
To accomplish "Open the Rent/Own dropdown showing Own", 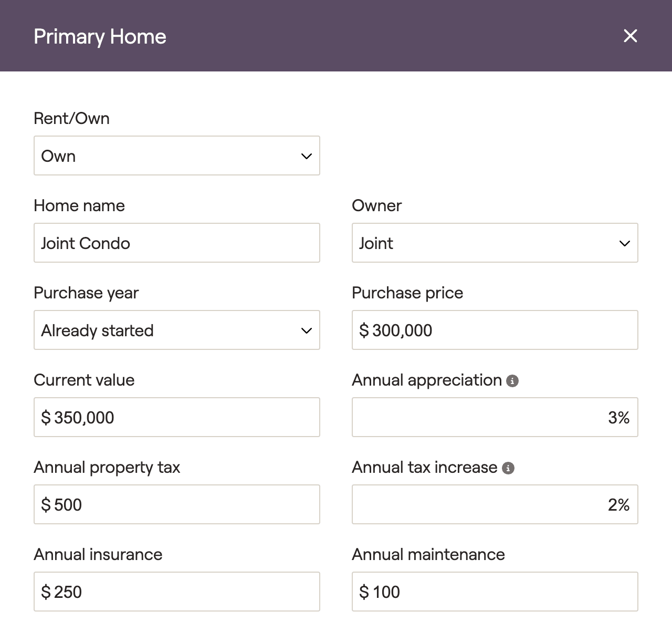I will click(176, 156).
